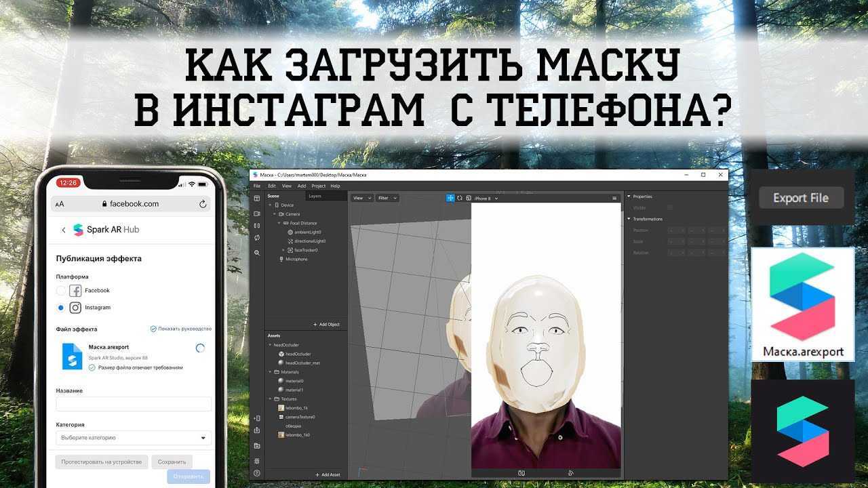Expand the faceTracker0 node
This screenshot has height=488, width=868.
283,250
